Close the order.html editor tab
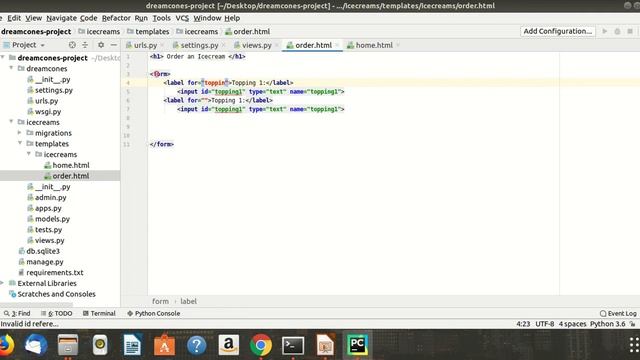This screenshot has height=360, width=640. coord(337,45)
